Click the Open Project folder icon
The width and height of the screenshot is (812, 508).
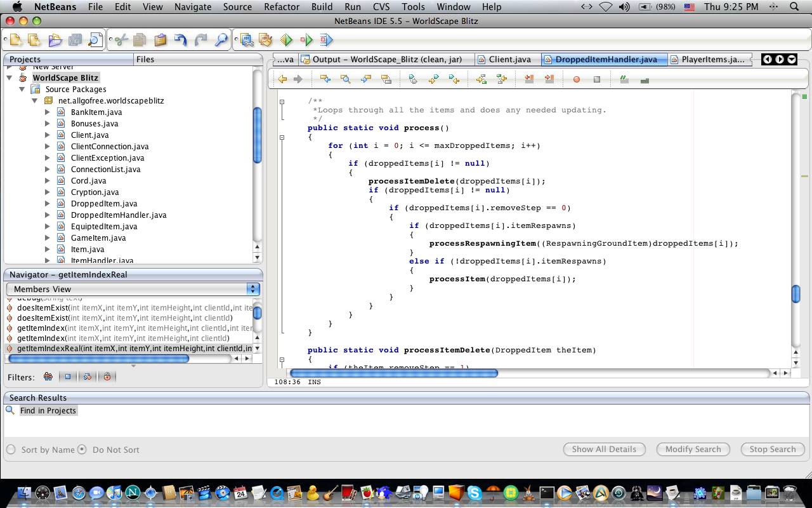(55, 40)
